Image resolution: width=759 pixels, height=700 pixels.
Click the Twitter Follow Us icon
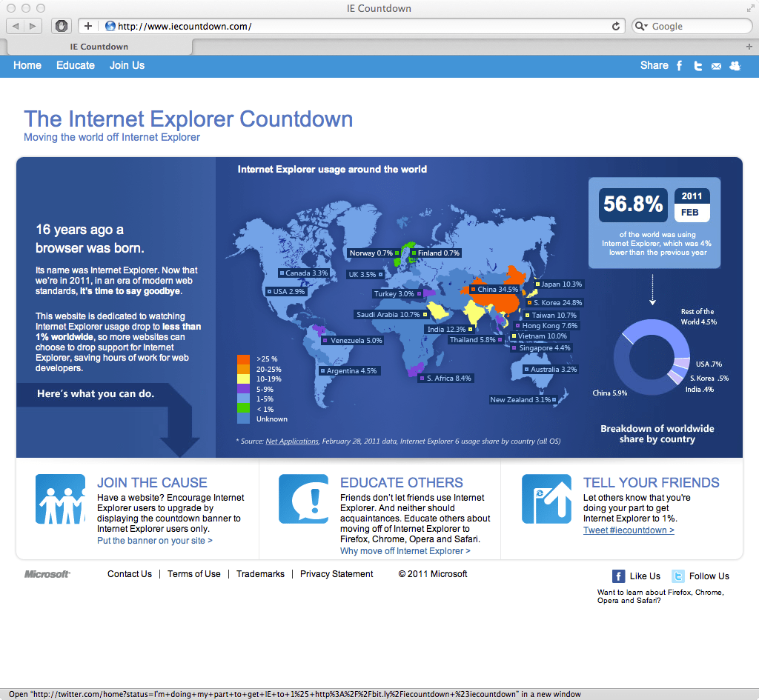click(678, 576)
